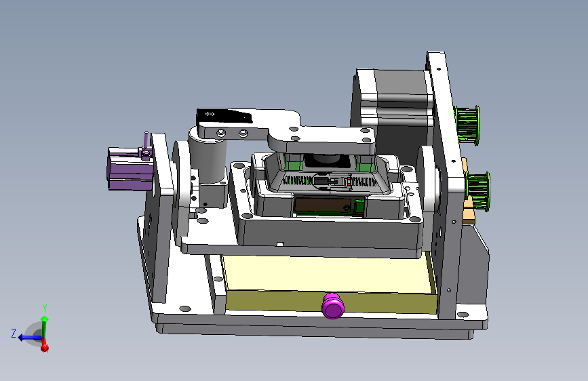Screen dimensions: 588x381
Task: Select the gray cylindrical clamp post
Action: click(208, 157)
